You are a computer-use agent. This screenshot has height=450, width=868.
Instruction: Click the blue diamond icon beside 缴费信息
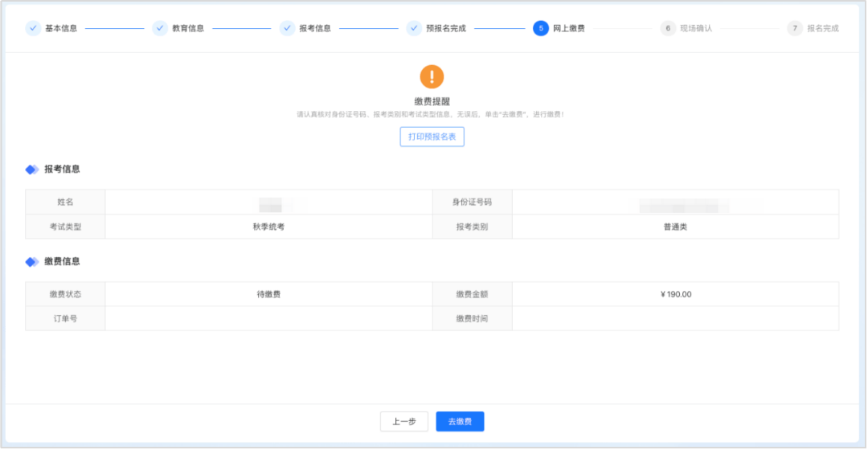(x=32, y=262)
